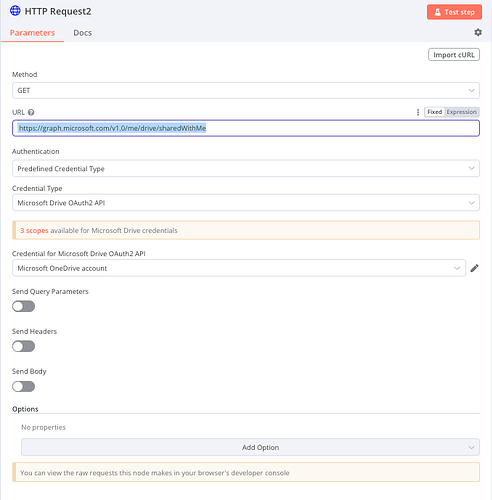
Task: Edit credential with the pencil icon
Action: pyautogui.click(x=474, y=268)
